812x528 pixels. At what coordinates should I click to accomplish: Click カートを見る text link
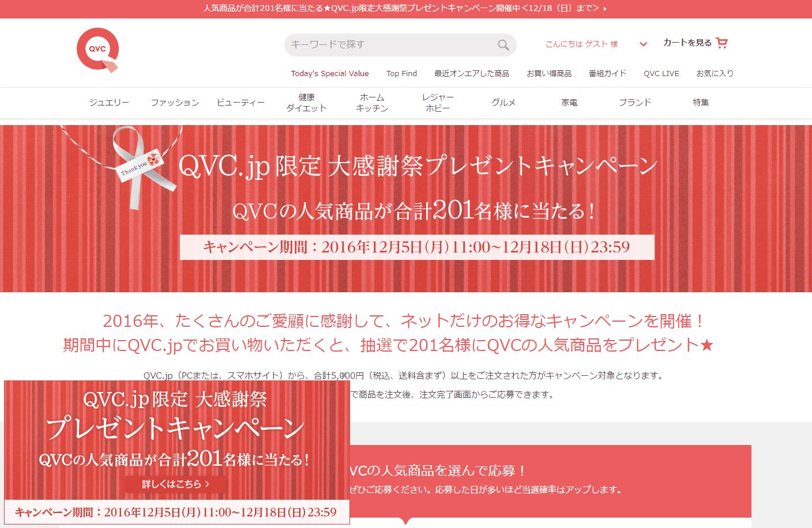pyautogui.click(x=687, y=43)
